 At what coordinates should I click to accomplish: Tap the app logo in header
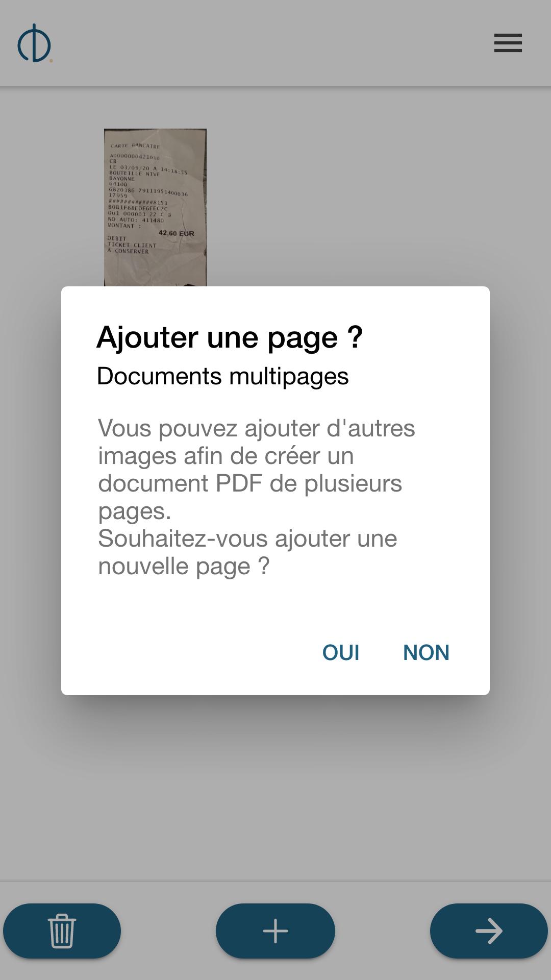click(35, 43)
